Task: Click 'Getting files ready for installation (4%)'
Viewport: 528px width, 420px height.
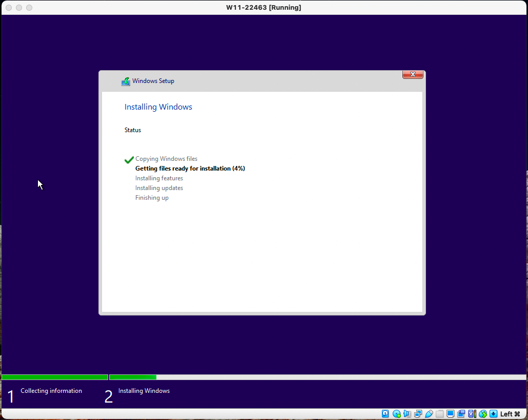Action: click(190, 169)
